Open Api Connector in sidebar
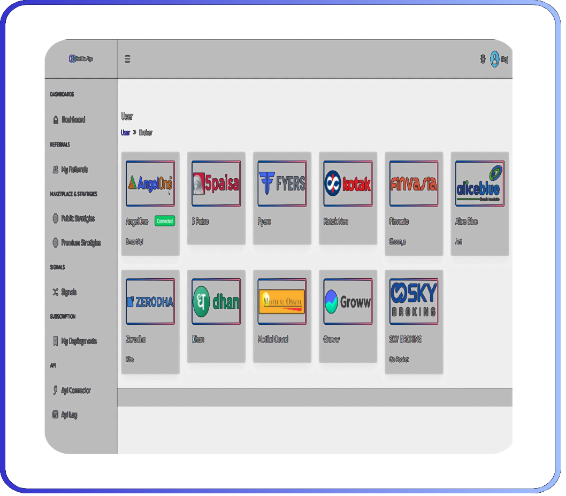This screenshot has height=496, width=566. pos(71,390)
